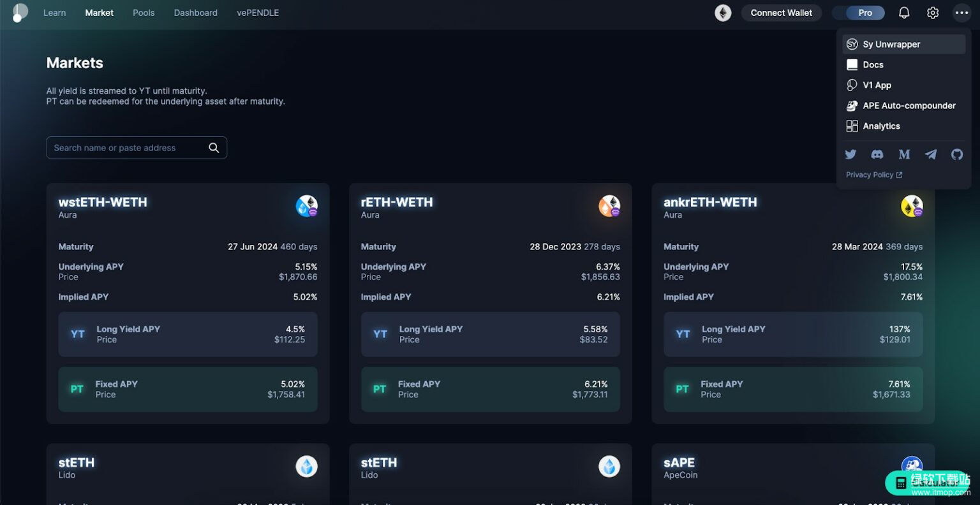Open the Medium social link icon

pos(904,154)
